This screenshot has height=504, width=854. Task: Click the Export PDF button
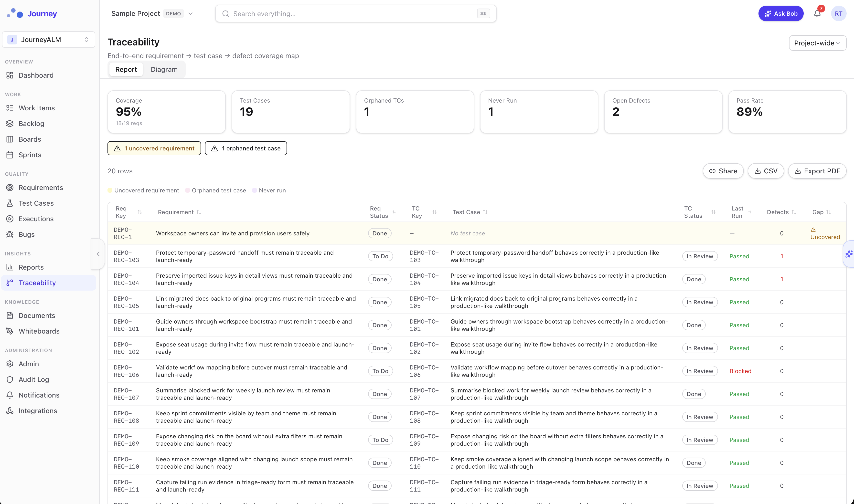pyautogui.click(x=817, y=171)
